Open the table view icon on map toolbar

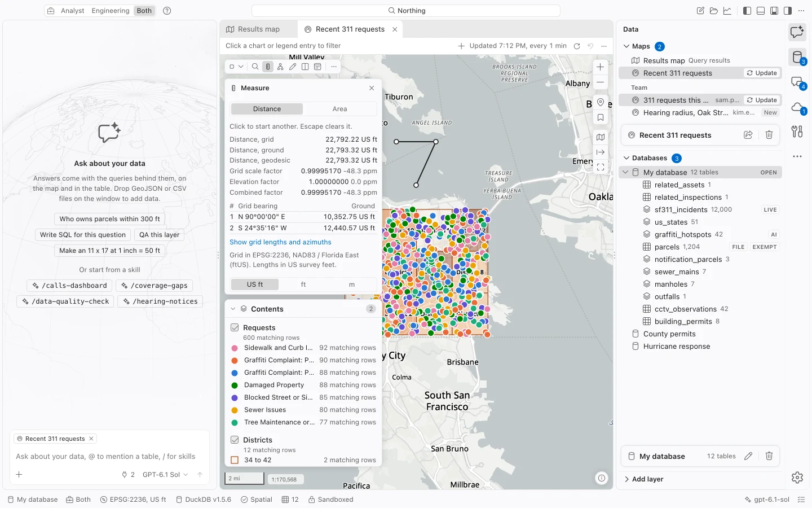(x=317, y=67)
